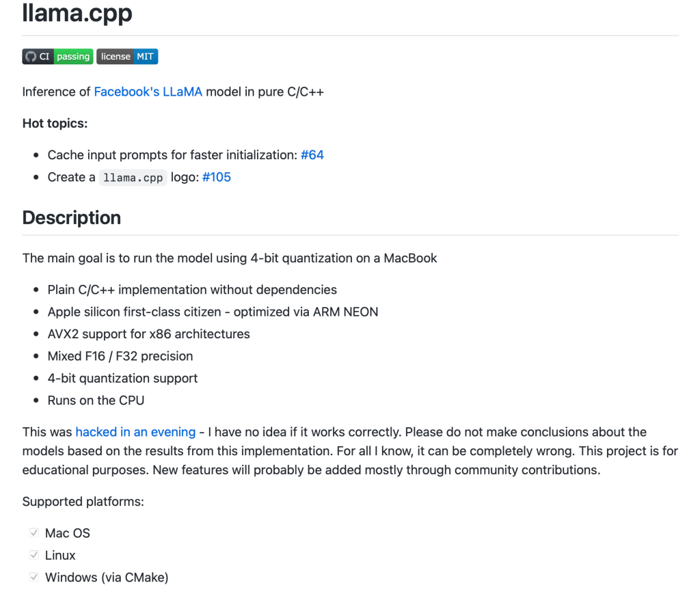Click the 'Supported platforms:' text

click(83, 502)
